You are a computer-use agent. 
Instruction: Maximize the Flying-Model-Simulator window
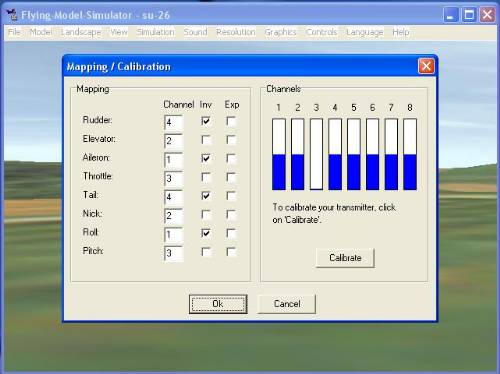coord(469,15)
